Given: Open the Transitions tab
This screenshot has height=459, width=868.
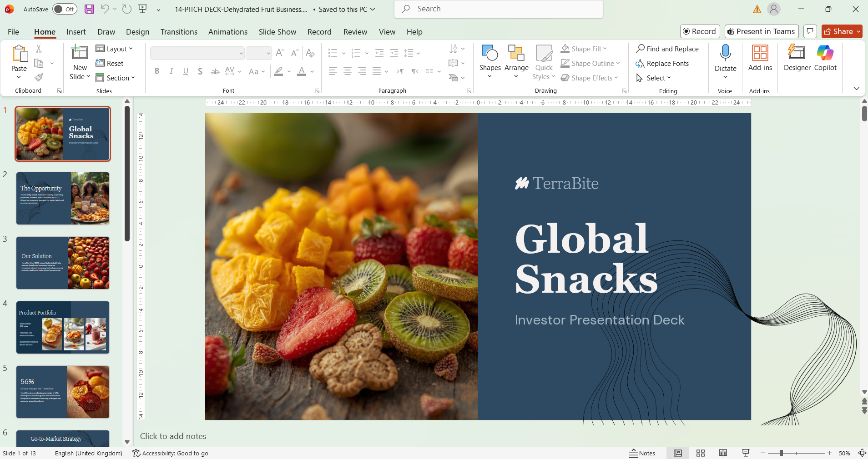Looking at the screenshot, I should point(179,31).
